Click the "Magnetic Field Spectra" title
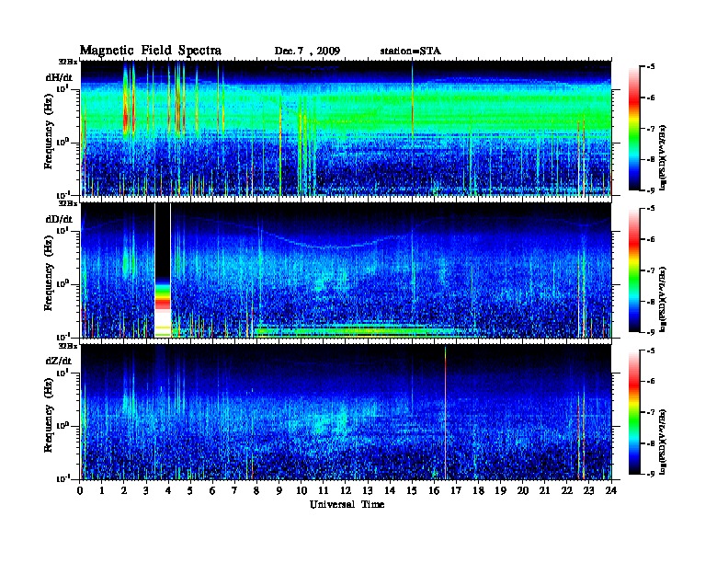This screenshot has width=728, height=563. [x=151, y=51]
